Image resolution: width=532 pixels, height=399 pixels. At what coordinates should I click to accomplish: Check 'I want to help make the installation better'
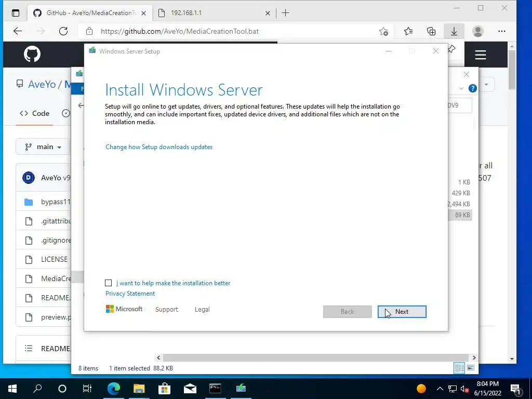[x=108, y=283]
